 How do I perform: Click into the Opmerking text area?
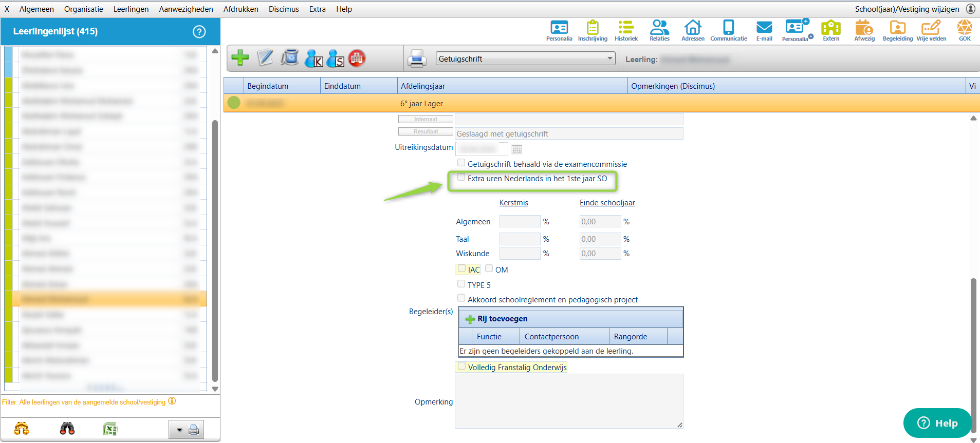[x=568, y=401]
